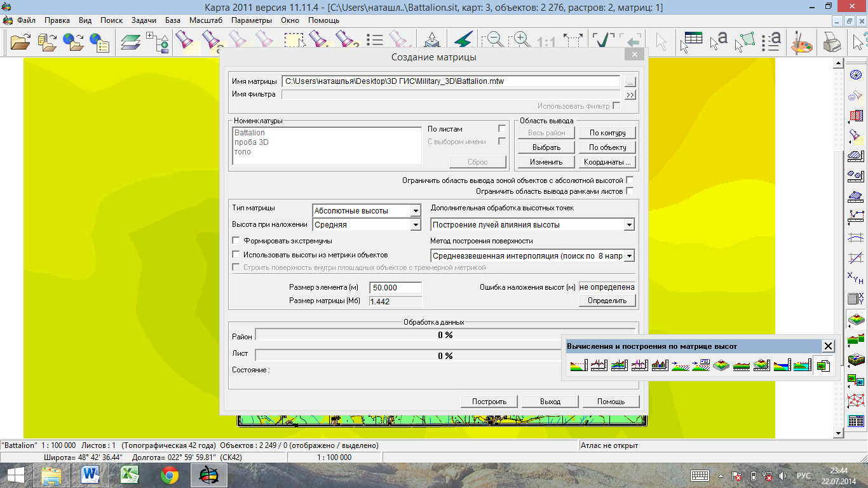
Task: Click the blue compass circle icon atop sidebar
Action: pyautogui.click(x=856, y=75)
